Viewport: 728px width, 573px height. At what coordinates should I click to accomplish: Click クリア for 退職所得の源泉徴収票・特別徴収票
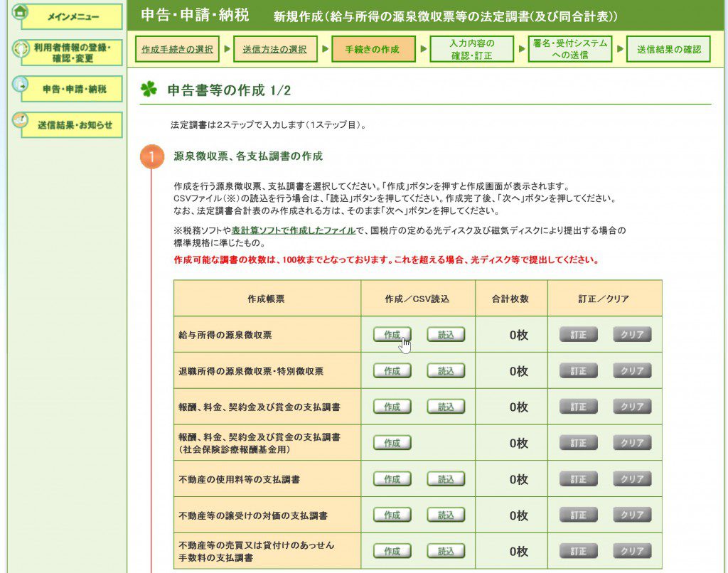coord(632,371)
